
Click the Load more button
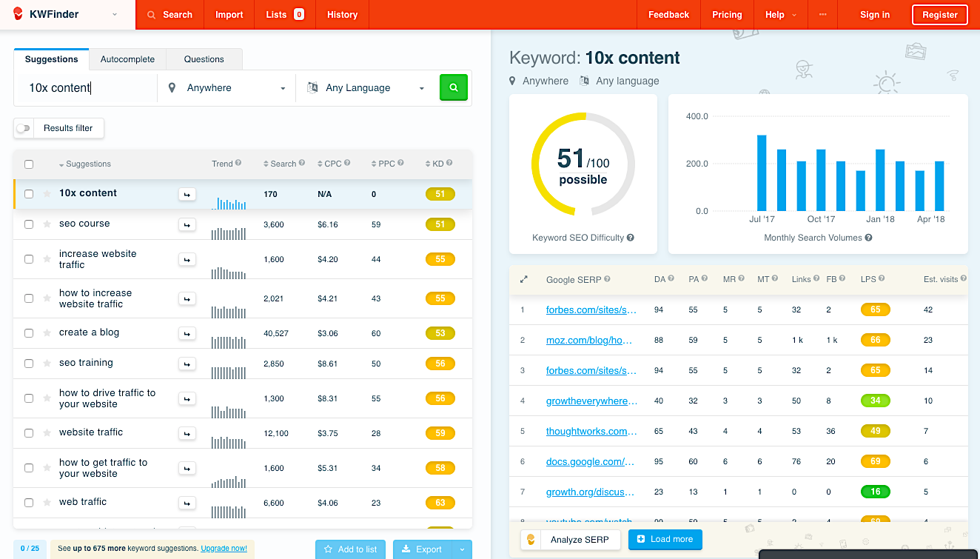pos(665,539)
